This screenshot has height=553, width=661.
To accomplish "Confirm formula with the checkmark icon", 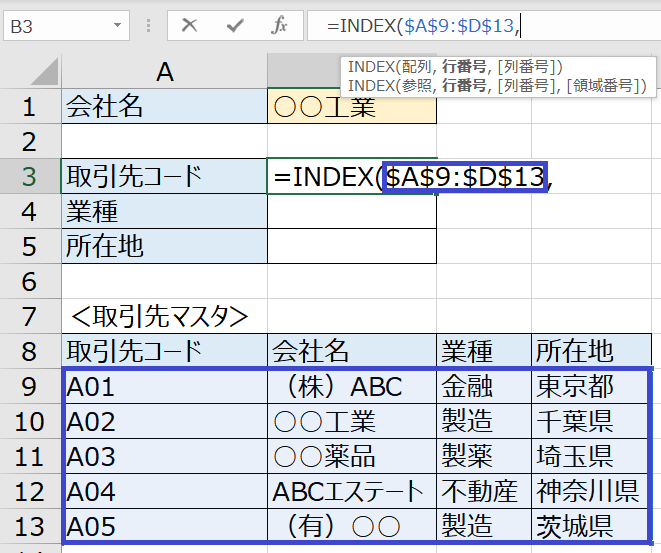I will click(235, 26).
